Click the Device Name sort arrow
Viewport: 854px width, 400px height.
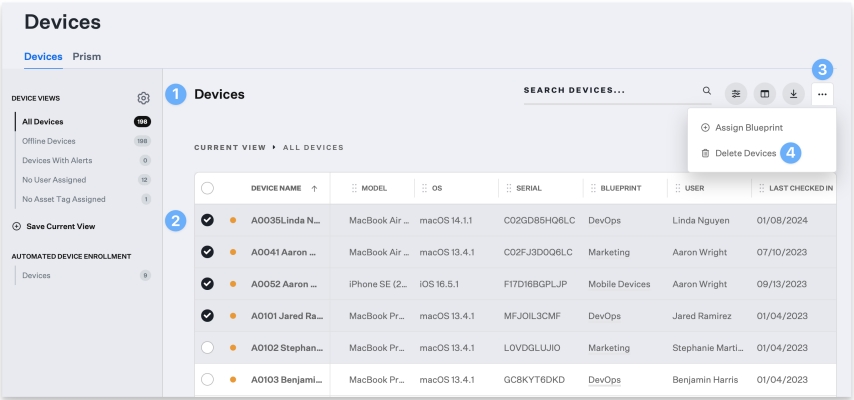(314, 188)
